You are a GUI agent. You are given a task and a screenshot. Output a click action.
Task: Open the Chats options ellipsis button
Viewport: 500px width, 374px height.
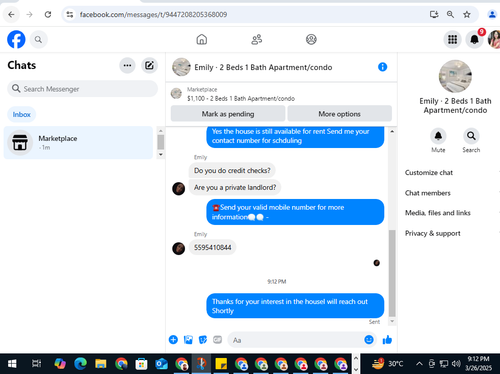[127, 65]
